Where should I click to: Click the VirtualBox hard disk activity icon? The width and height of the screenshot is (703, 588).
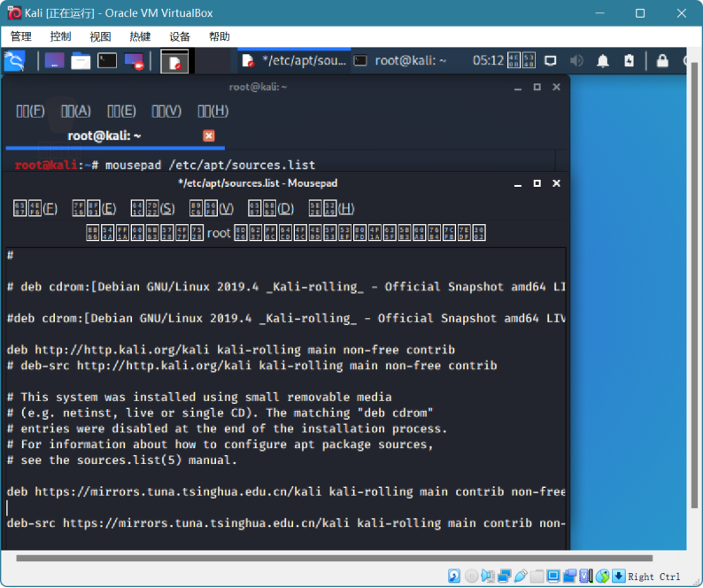(x=453, y=576)
